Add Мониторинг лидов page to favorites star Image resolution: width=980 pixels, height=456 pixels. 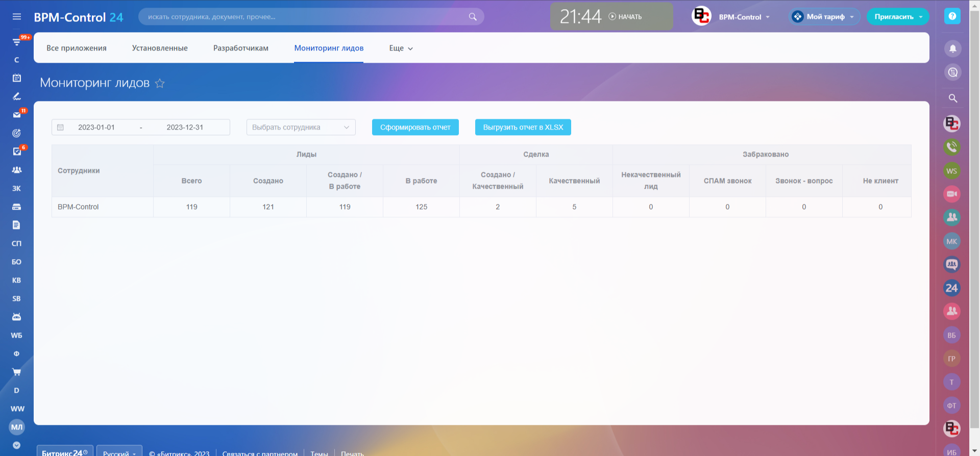pyautogui.click(x=160, y=83)
